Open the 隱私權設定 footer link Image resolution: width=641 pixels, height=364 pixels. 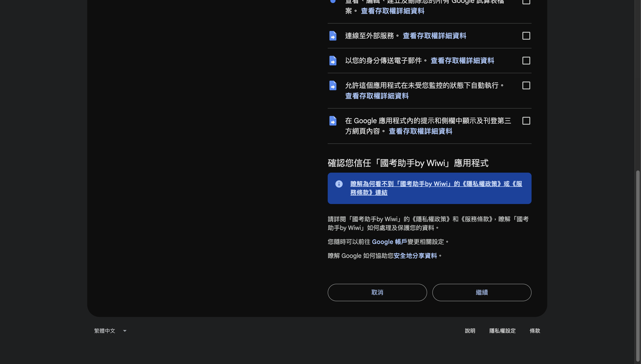click(502, 331)
